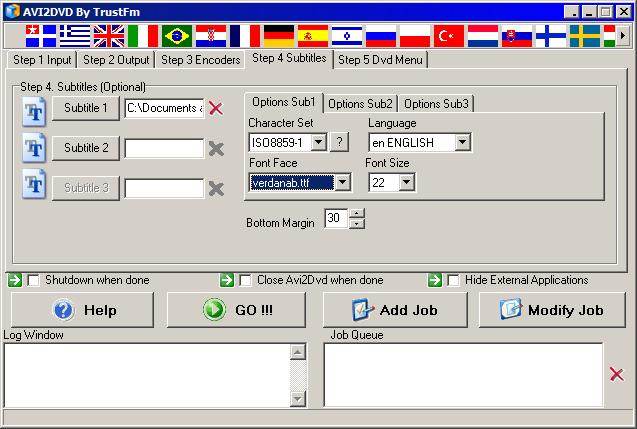Switch to Step 2 Output tab
Screen dimensions: 637x429
coord(116,60)
